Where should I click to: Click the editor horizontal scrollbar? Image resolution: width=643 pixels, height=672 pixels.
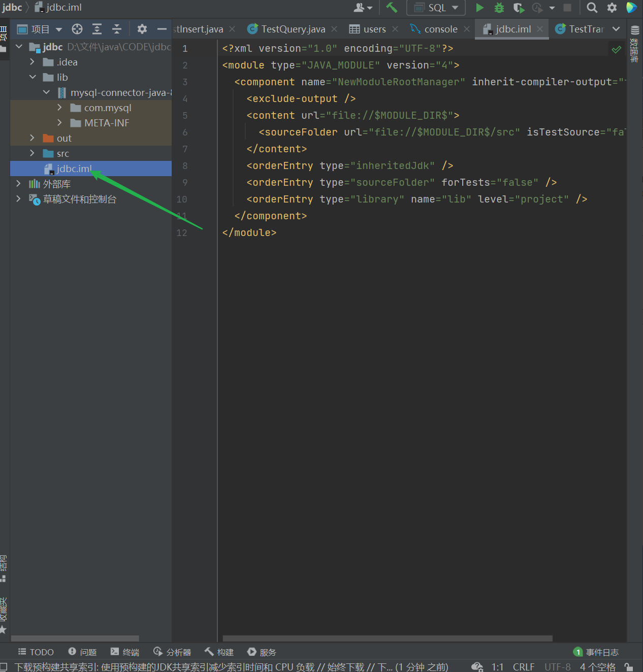pos(388,639)
